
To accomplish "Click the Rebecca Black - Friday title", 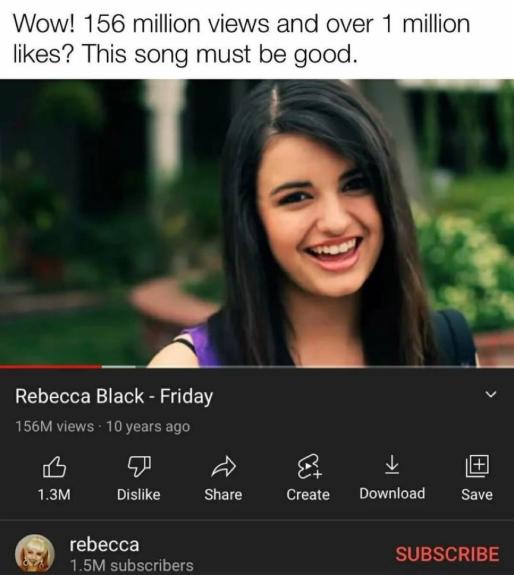I will [x=114, y=396].
